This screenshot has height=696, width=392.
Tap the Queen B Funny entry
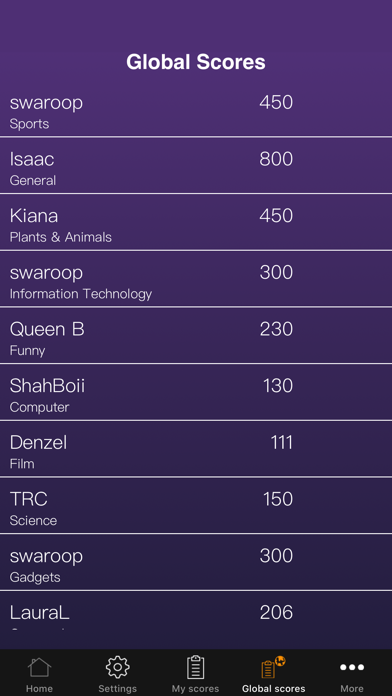click(196, 336)
